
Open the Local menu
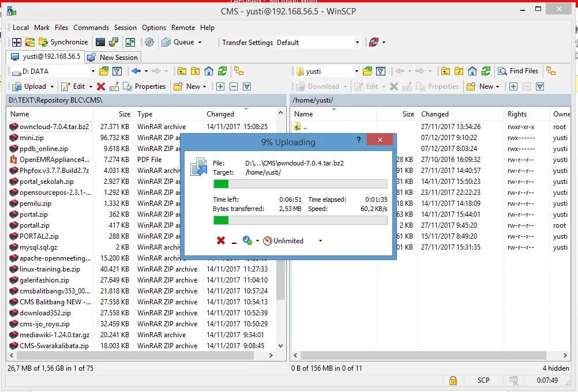(x=20, y=28)
